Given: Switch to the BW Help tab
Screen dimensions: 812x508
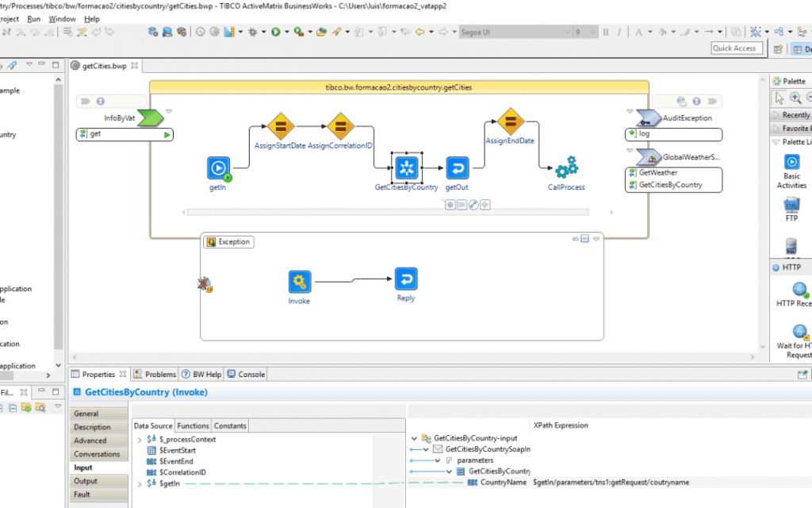Looking at the screenshot, I should (201, 375).
